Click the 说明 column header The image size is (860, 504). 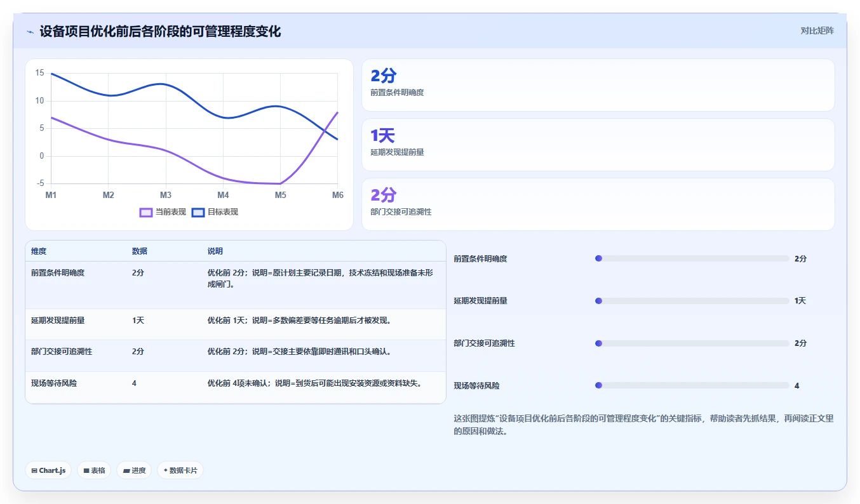pos(215,251)
